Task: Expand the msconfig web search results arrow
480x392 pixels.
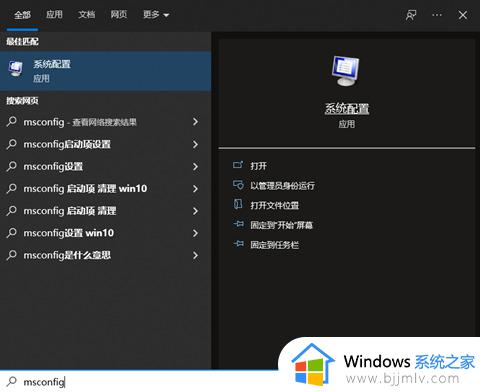Action: pos(196,122)
